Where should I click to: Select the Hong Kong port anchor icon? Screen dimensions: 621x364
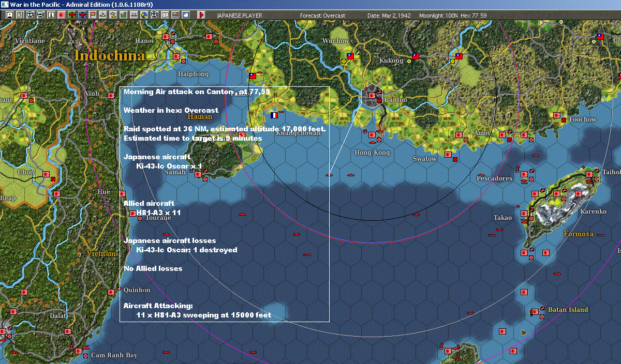click(x=365, y=131)
